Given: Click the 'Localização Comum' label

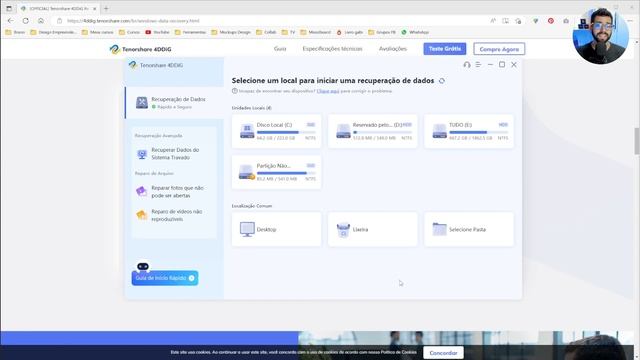Looking at the screenshot, I should 251,206.
